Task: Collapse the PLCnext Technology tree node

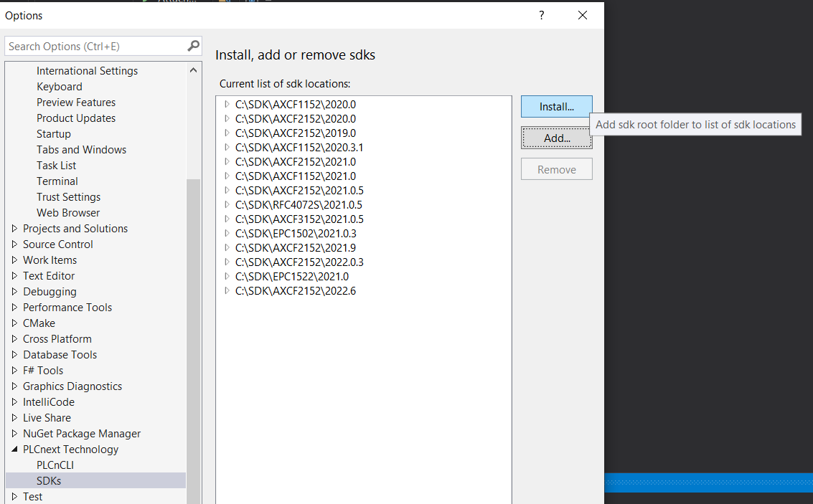Action: coord(16,449)
